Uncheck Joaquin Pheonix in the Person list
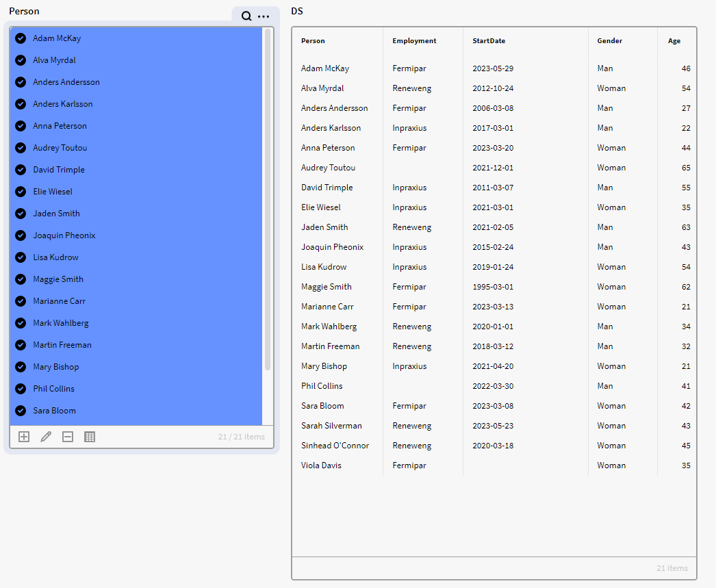The width and height of the screenshot is (716, 588). pos(21,235)
